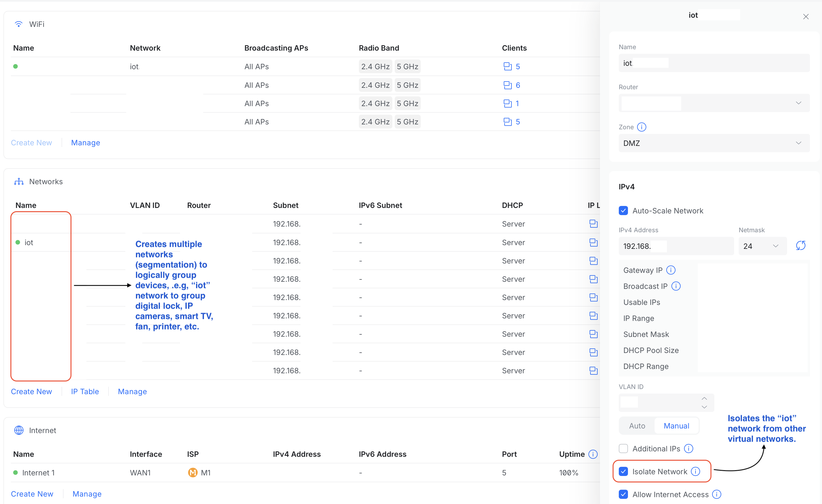Disable Auto-Scale Network
Viewport: 822px width, 504px height.
click(x=623, y=211)
